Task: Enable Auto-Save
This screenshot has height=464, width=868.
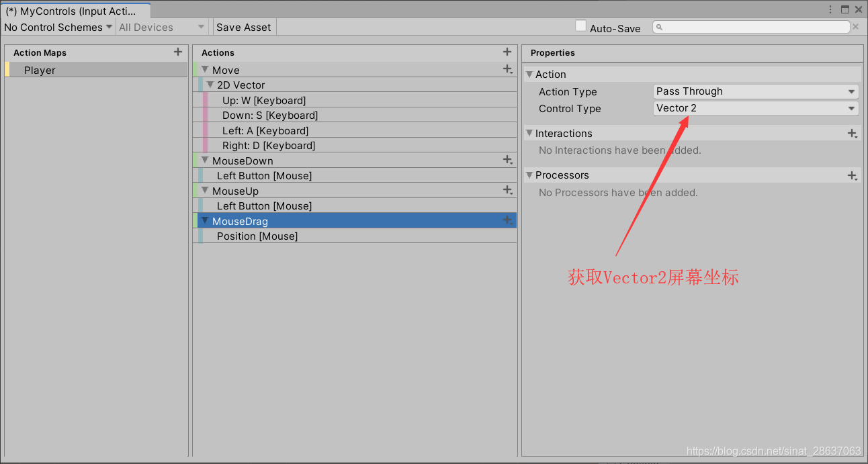Action: pos(580,26)
